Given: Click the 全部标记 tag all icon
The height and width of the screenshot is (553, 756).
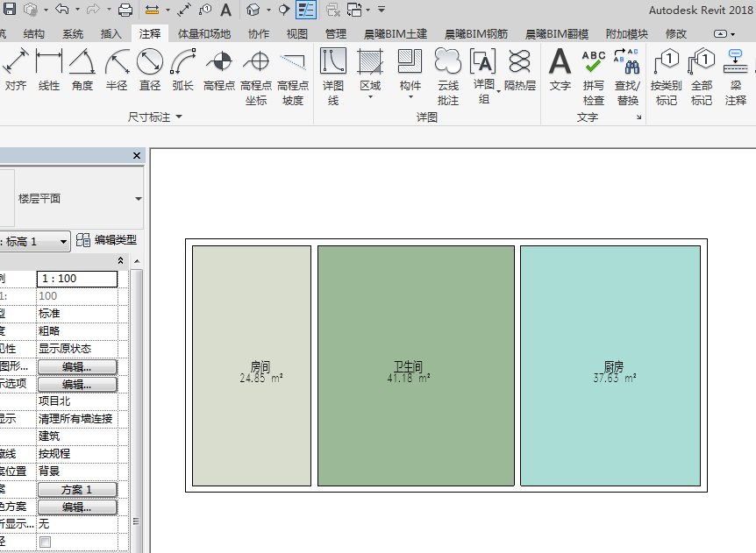Looking at the screenshot, I should tap(702, 77).
